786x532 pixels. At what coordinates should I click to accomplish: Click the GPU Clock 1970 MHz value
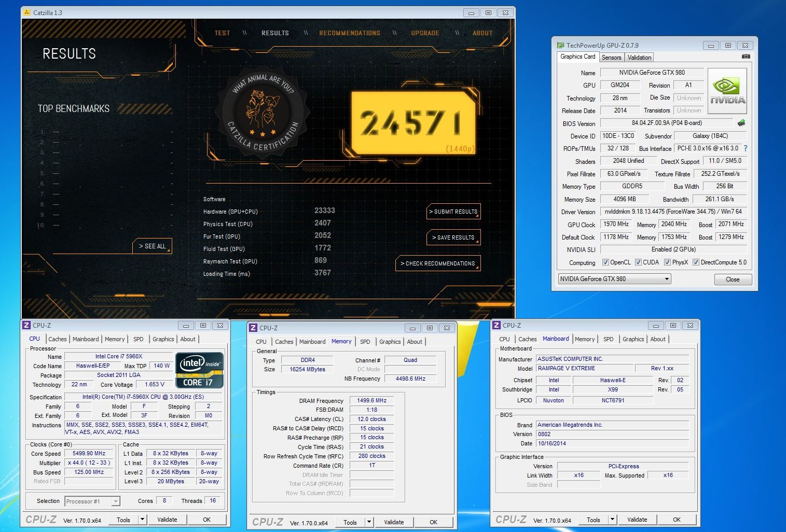click(x=616, y=224)
